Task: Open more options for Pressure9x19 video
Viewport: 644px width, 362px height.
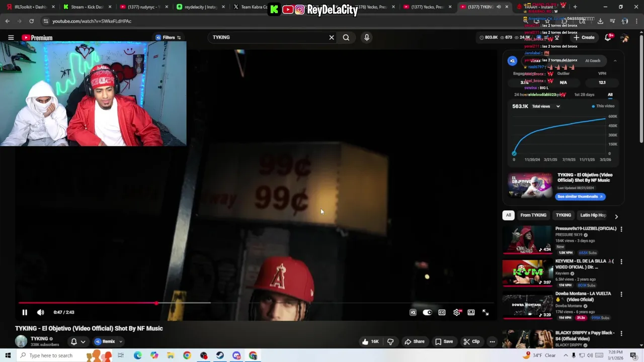Action: (621, 229)
